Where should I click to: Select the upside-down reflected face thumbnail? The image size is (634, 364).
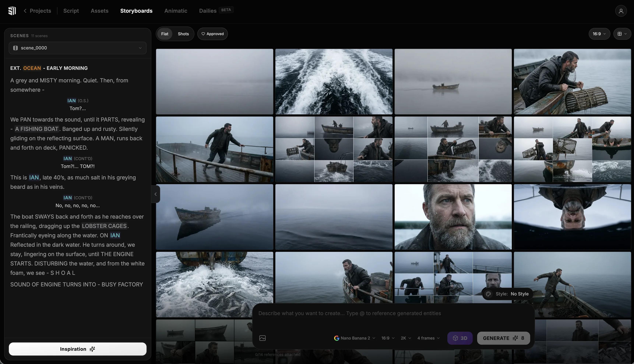(x=573, y=217)
